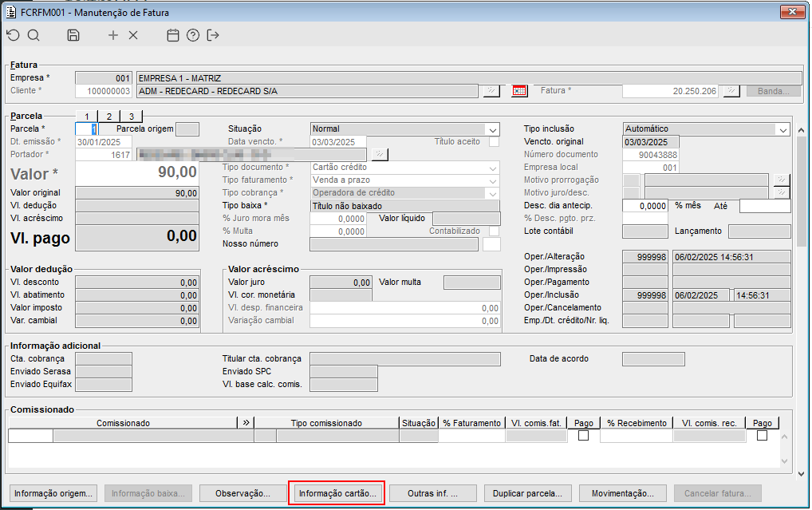Image resolution: width=812 pixels, height=510 pixels.
Task: Click the Vl. desp. financeira field
Action: [x=405, y=308]
